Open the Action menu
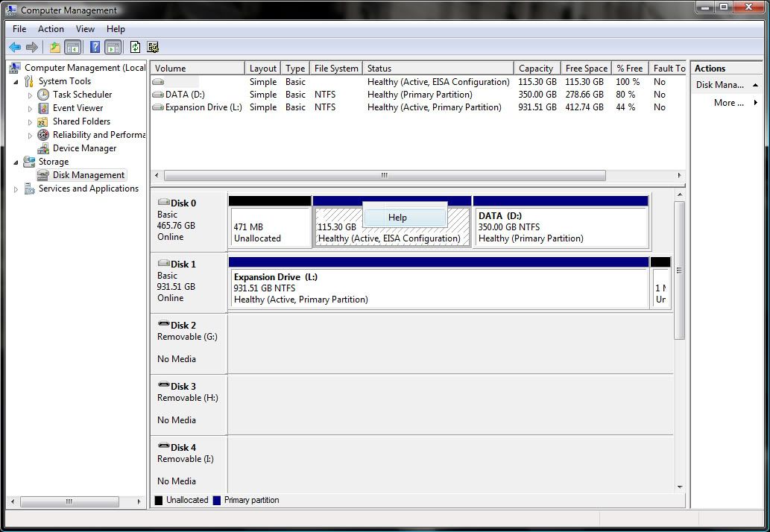 tap(51, 29)
